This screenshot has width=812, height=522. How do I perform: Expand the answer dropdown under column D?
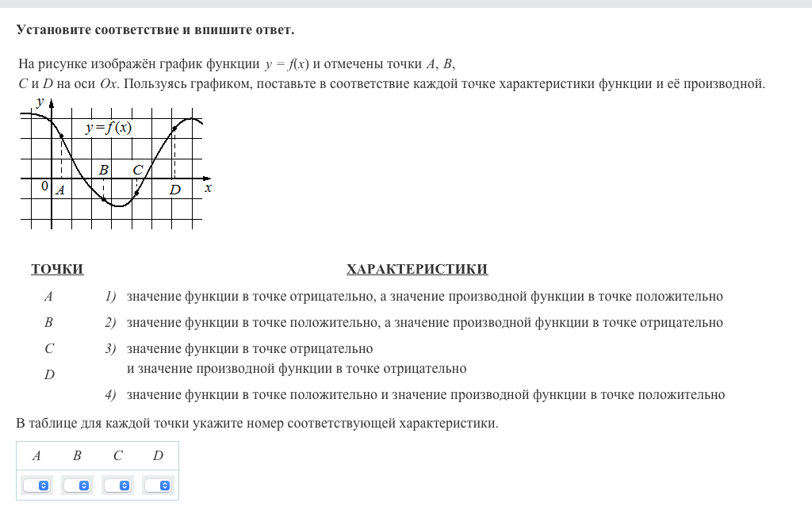pos(158,485)
